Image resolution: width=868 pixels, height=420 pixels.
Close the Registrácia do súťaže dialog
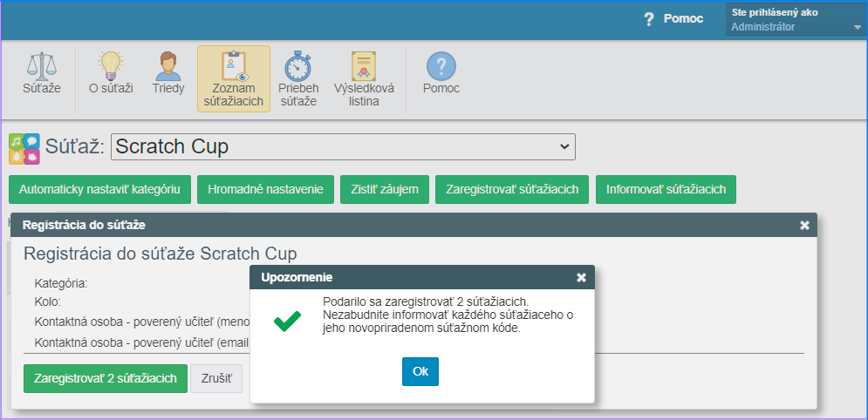804,225
